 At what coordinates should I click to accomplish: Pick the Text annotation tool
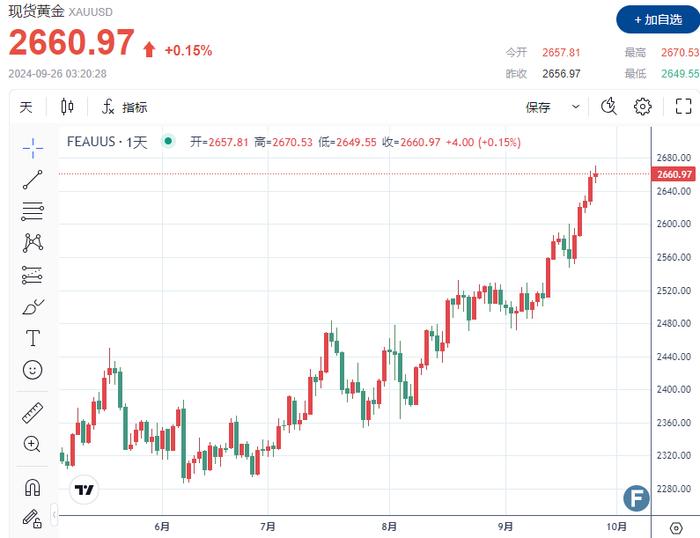pos(32,338)
